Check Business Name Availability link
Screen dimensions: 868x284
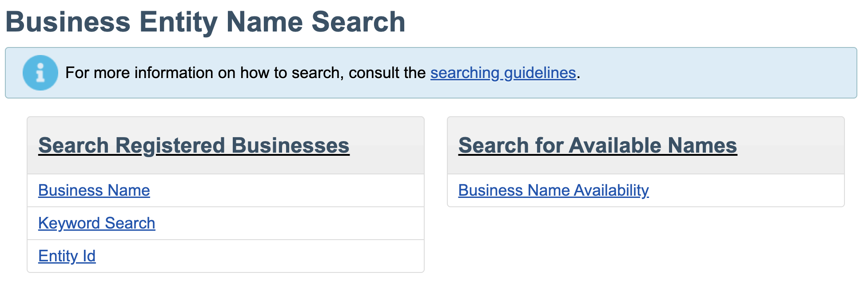(x=553, y=190)
